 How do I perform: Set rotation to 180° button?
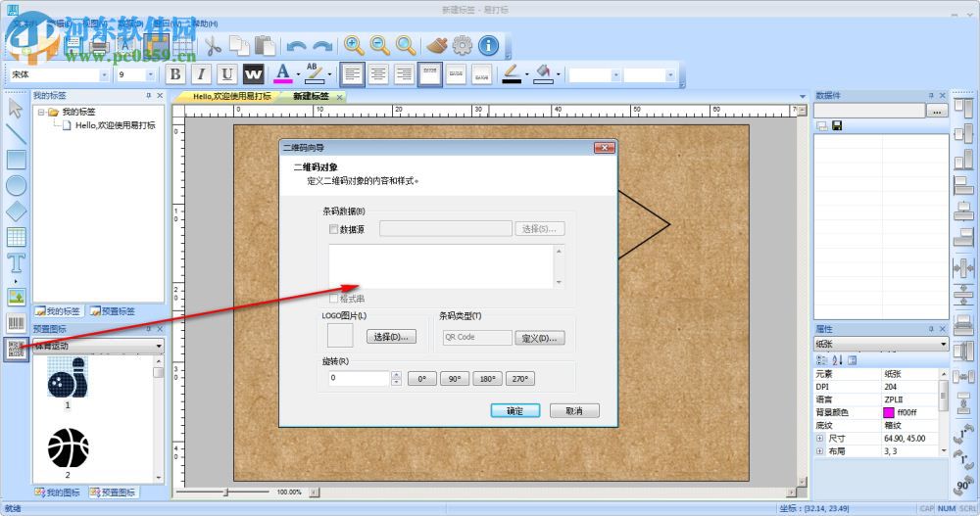(487, 379)
